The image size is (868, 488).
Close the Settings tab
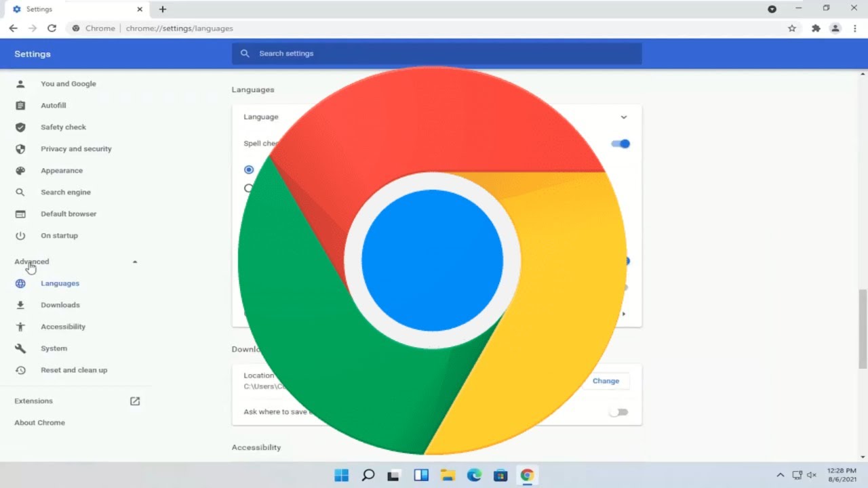(140, 9)
